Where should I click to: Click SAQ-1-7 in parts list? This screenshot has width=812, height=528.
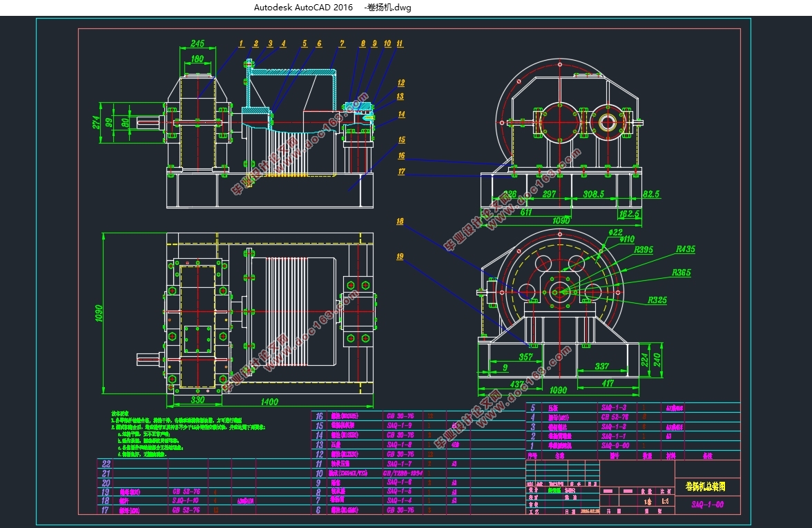click(400, 464)
